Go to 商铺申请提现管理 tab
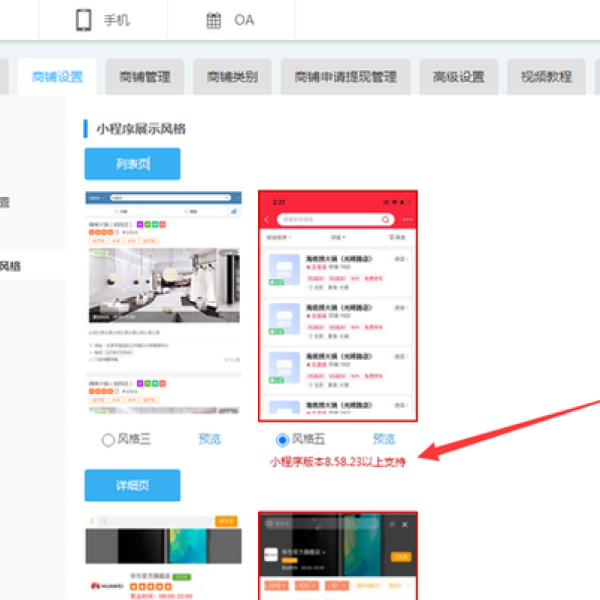 345,77
